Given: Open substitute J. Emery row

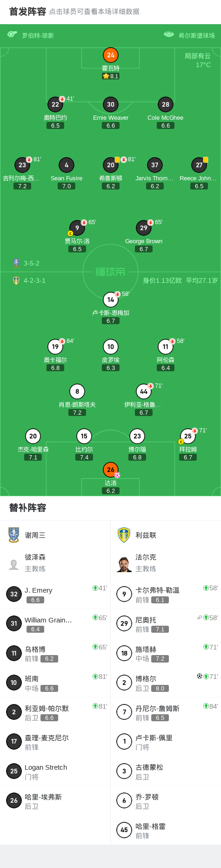Looking at the screenshot, I should 55,594.
